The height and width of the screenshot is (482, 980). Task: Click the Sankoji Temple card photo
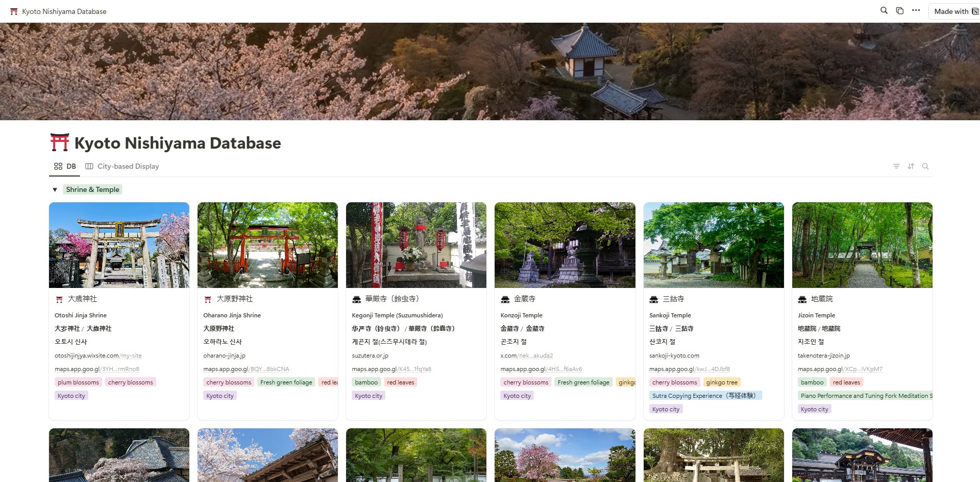pyautogui.click(x=714, y=245)
